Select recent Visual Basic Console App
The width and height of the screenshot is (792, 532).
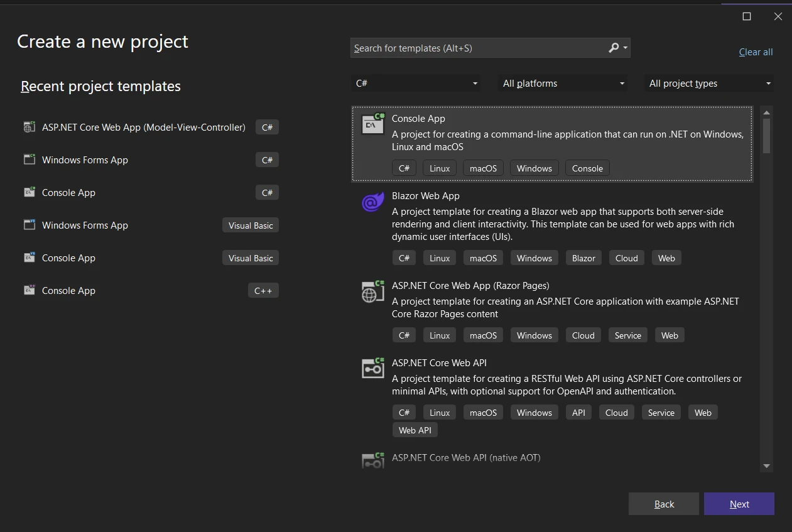68,258
